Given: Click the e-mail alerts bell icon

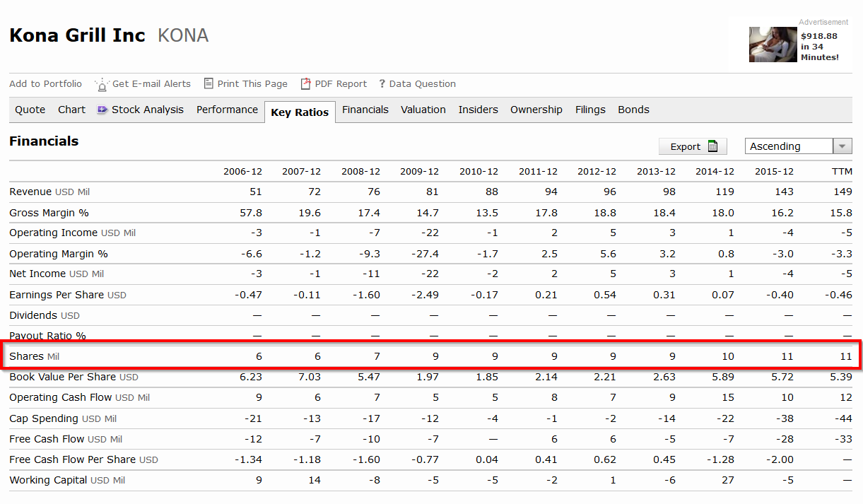Looking at the screenshot, I should 102,85.
